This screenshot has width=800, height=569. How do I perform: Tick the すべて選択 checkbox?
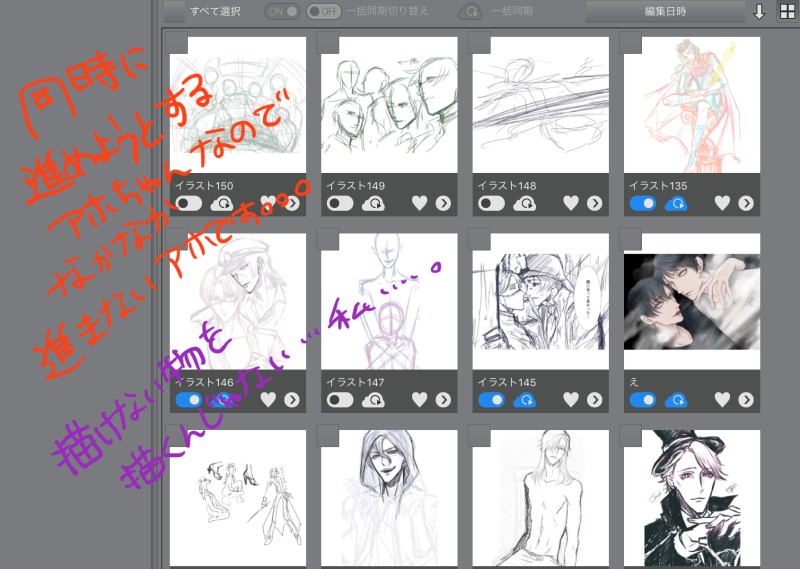[x=175, y=11]
